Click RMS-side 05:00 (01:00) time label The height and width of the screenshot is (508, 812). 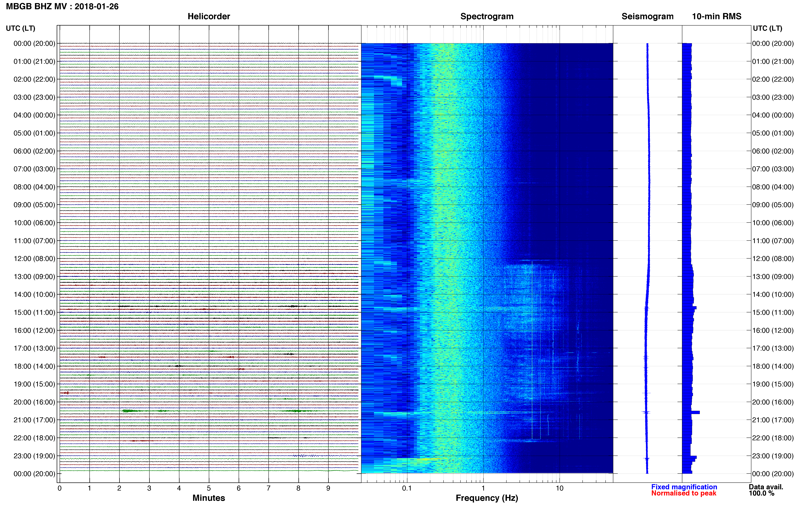773,133
